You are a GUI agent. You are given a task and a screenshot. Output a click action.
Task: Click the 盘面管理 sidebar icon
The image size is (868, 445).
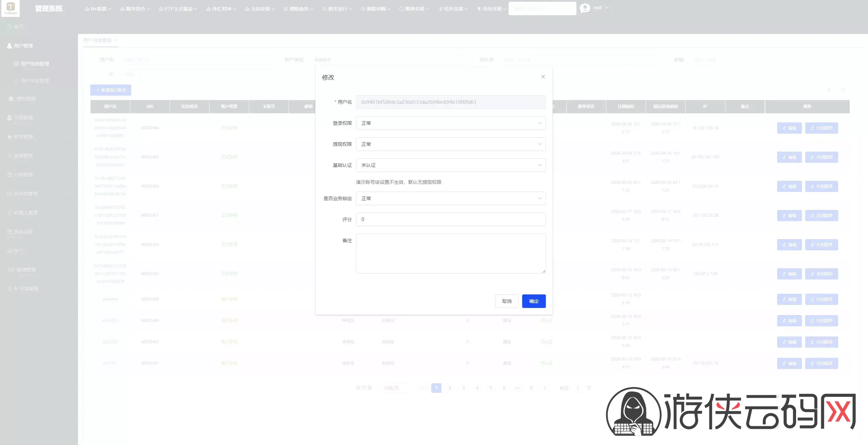click(x=9, y=156)
